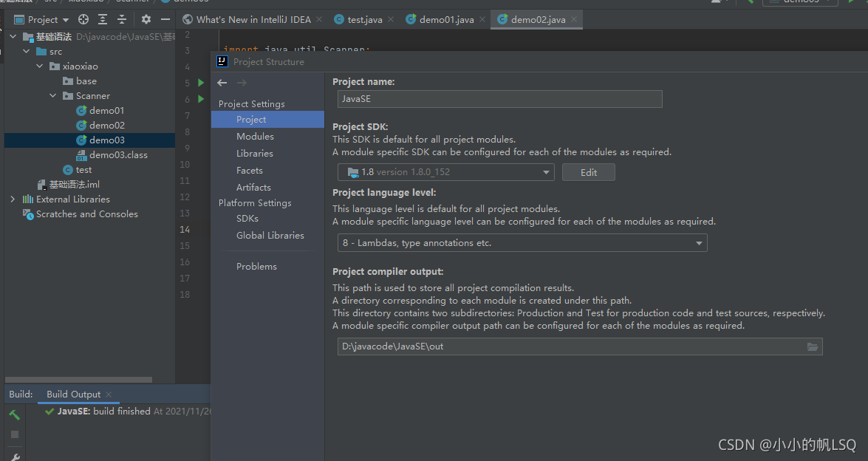The width and height of the screenshot is (868, 461).
Task: Go back with the arrow in Project Structure
Action: click(222, 83)
